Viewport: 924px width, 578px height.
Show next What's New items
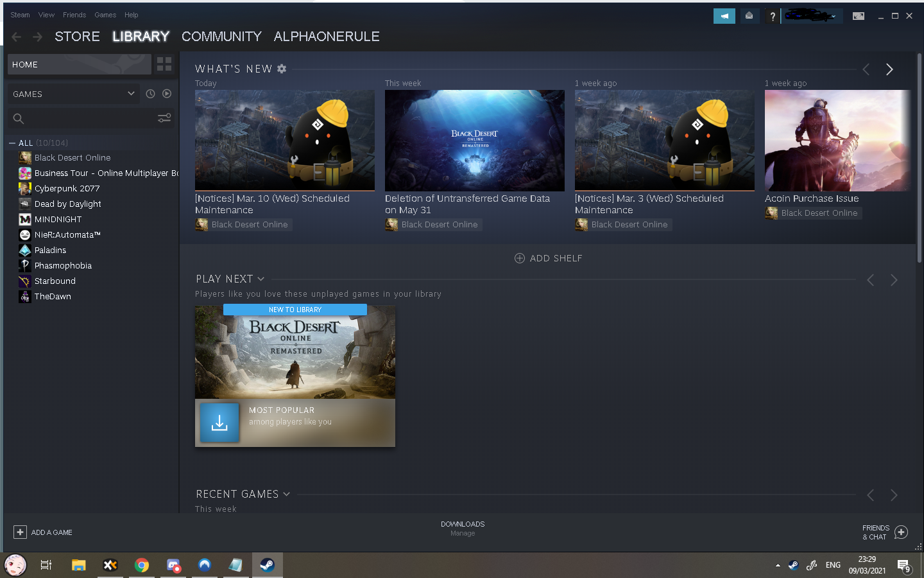pos(889,69)
